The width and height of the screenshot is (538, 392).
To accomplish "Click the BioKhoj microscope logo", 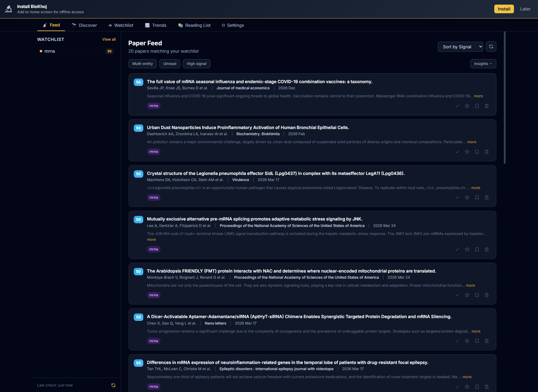I will (8, 9).
